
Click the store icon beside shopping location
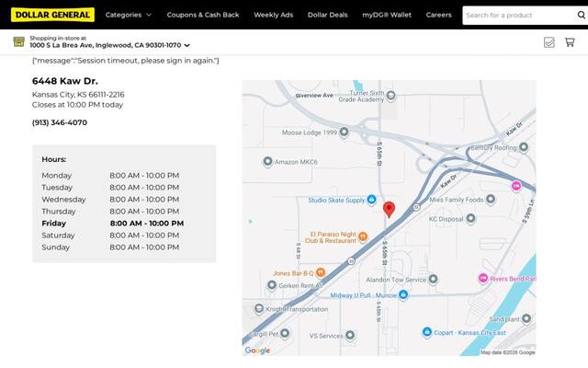point(18,41)
